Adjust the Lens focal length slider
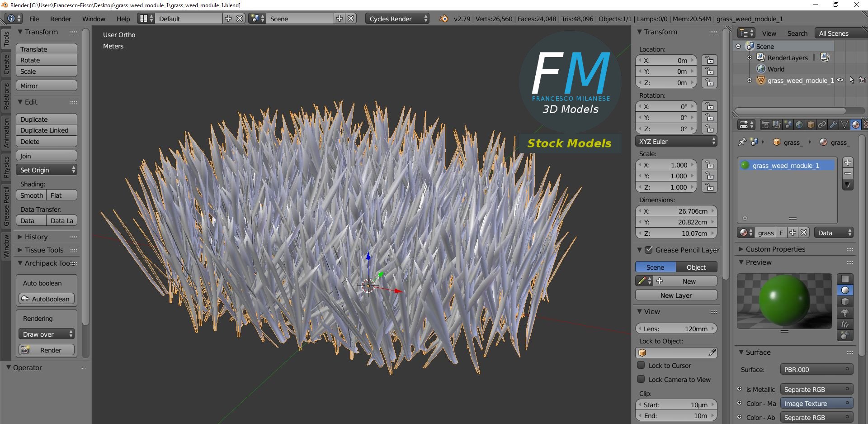The height and width of the screenshot is (424, 868). click(x=676, y=329)
